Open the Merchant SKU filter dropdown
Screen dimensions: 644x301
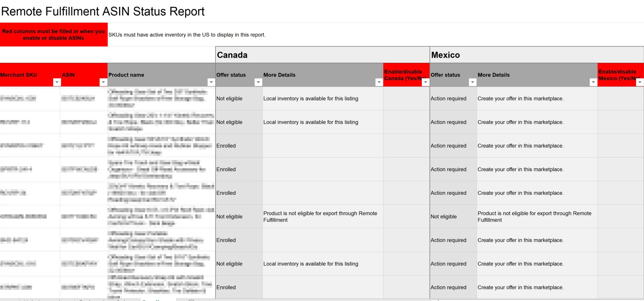point(57,82)
